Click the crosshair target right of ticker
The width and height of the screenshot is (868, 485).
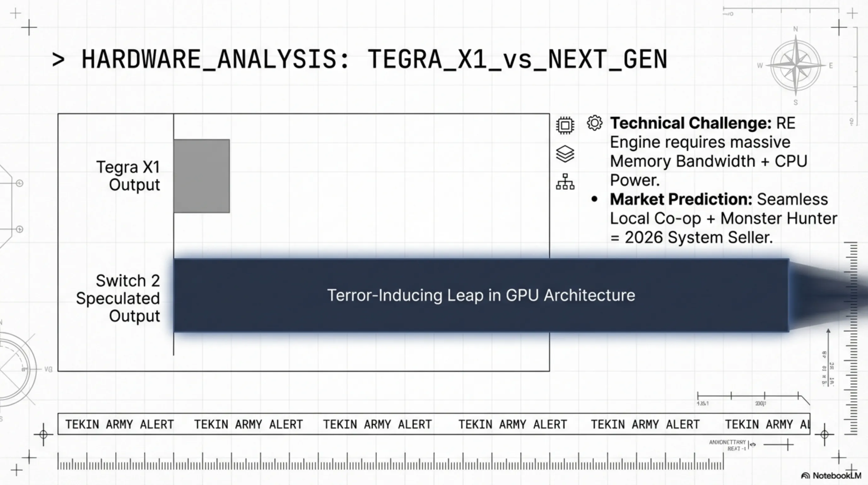pyautogui.click(x=824, y=434)
